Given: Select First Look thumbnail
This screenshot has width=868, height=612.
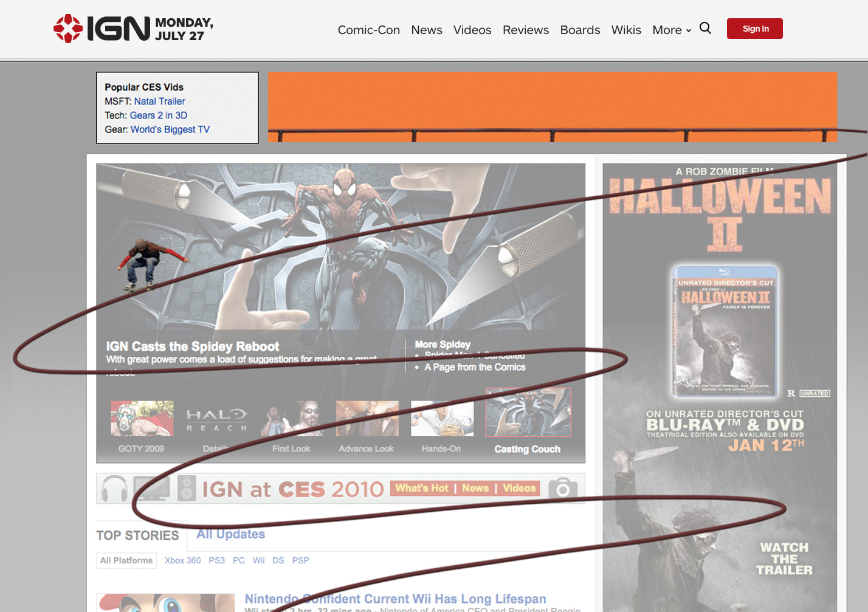Looking at the screenshot, I should 292,418.
